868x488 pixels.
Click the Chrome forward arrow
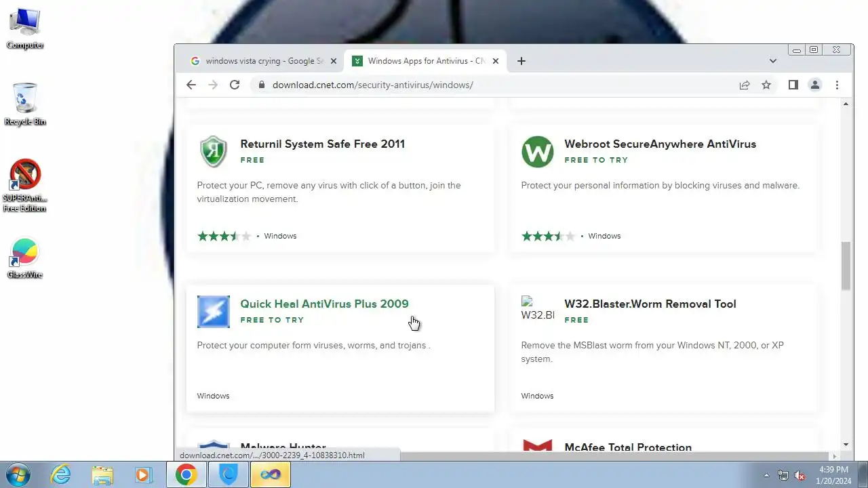click(213, 85)
